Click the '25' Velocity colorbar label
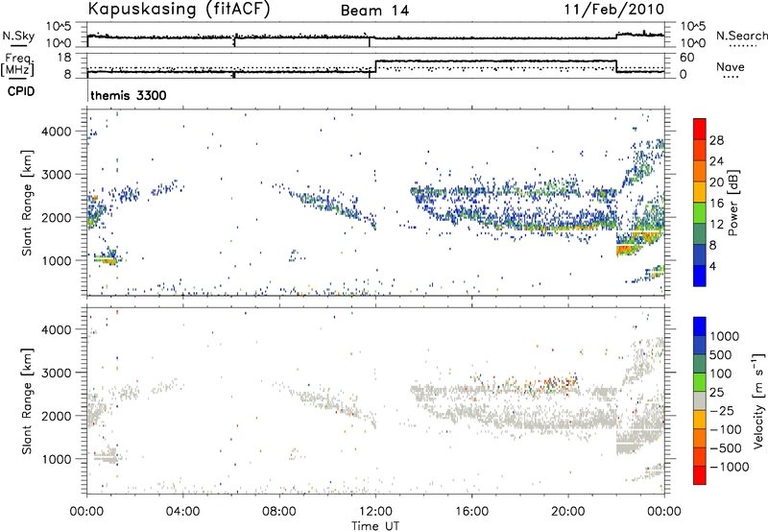Screen dimensions: 768x532 coord(716,392)
